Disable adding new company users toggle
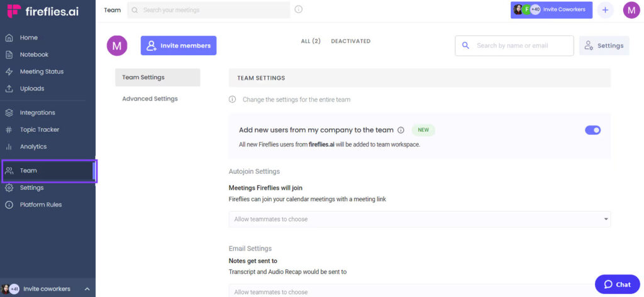This screenshot has width=644, height=297. pos(592,130)
